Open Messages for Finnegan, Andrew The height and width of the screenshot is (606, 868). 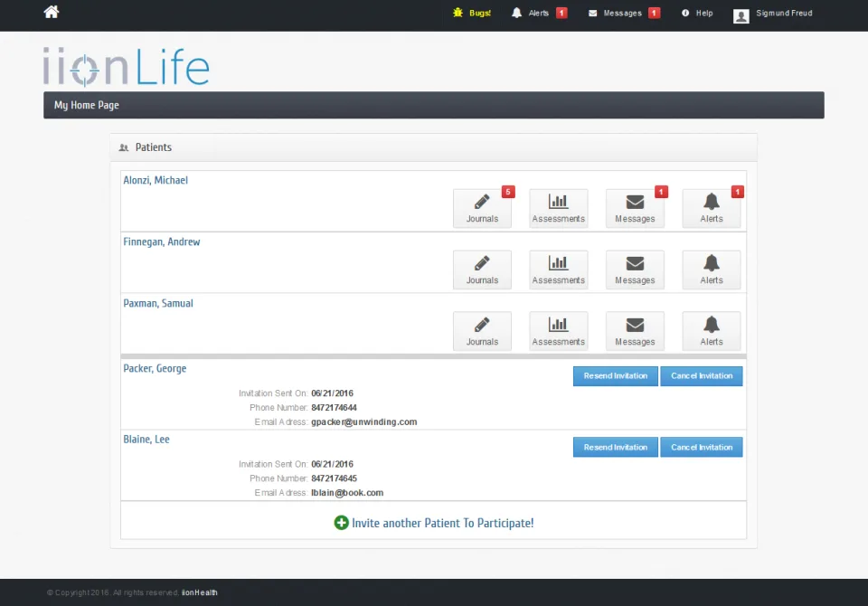pyautogui.click(x=635, y=270)
